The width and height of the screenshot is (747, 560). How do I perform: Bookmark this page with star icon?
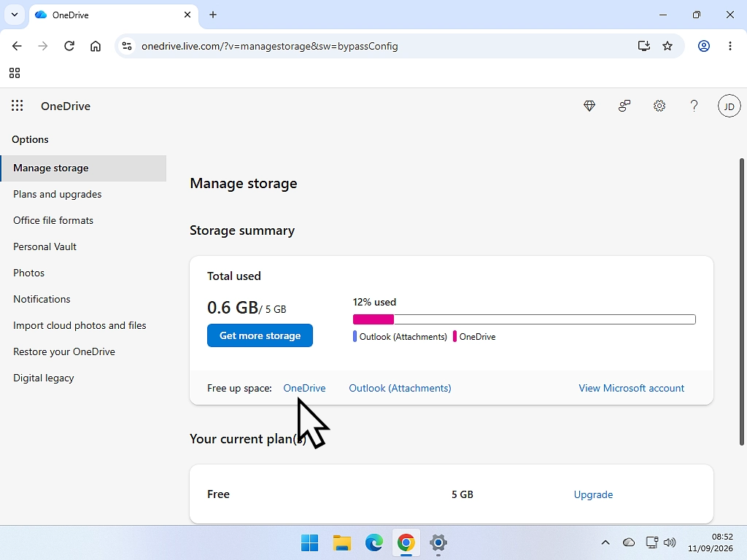click(667, 46)
